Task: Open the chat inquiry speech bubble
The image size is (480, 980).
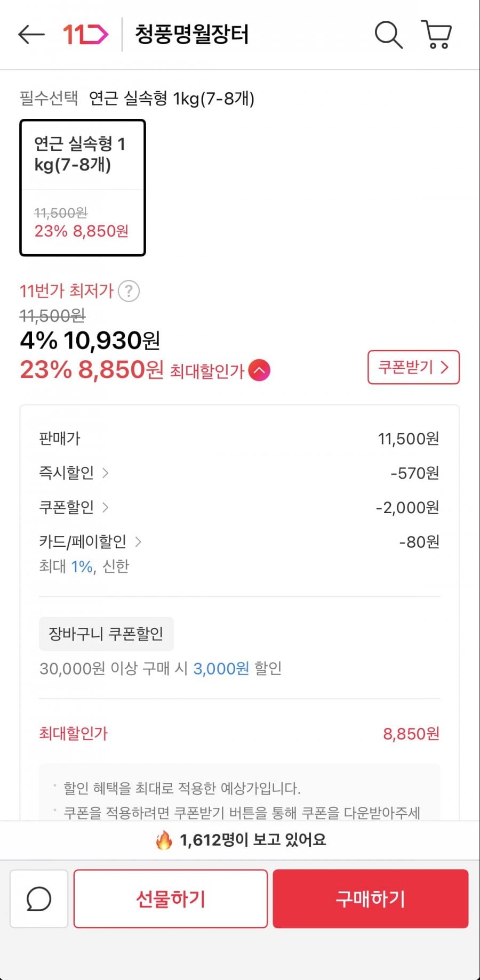Action: (x=39, y=899)
